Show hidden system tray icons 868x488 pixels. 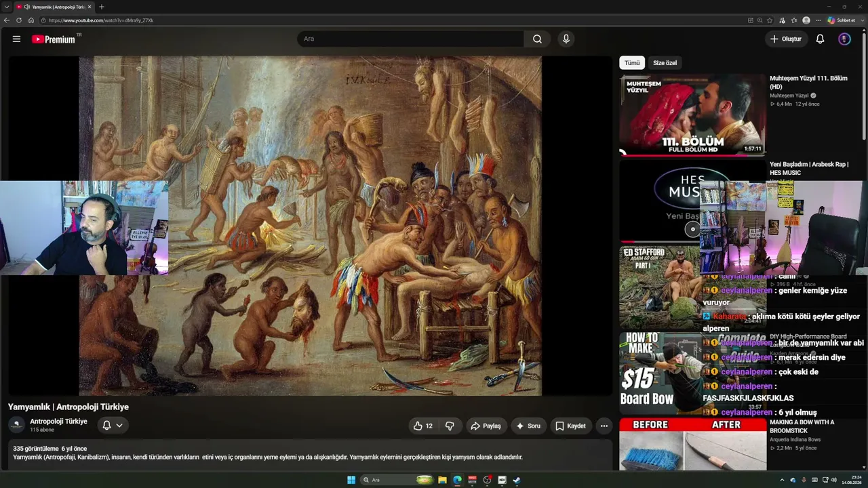click(x=782, y=480)
